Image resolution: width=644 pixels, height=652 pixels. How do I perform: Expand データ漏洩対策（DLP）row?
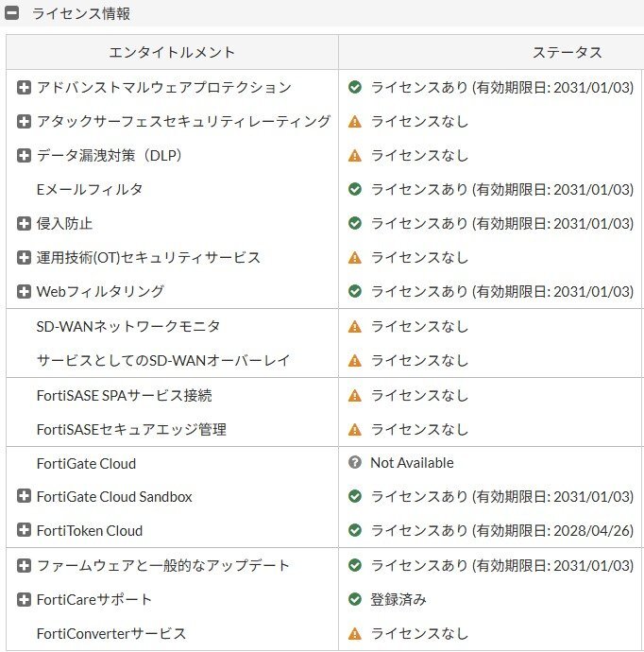click(25, 156)
